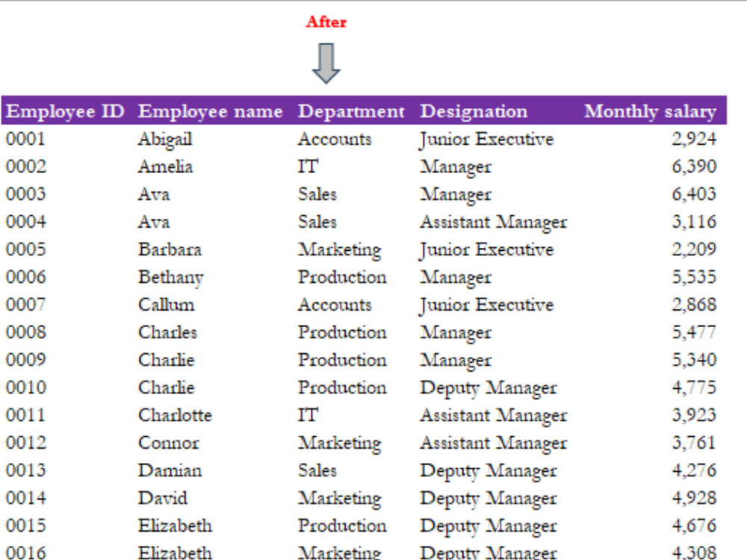Select salary value 5,535
This screenshot has height=560, width=747.
tap(694, 277)
